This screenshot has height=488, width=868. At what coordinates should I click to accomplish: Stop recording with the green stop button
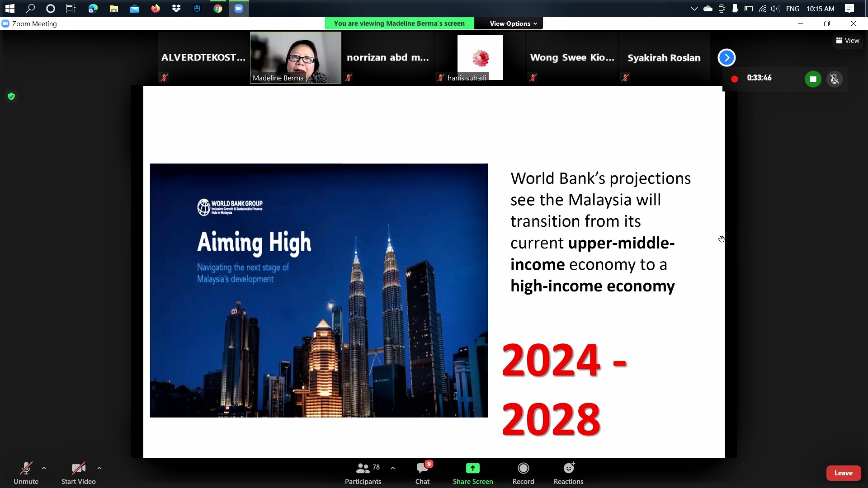(x=813, y=79)
